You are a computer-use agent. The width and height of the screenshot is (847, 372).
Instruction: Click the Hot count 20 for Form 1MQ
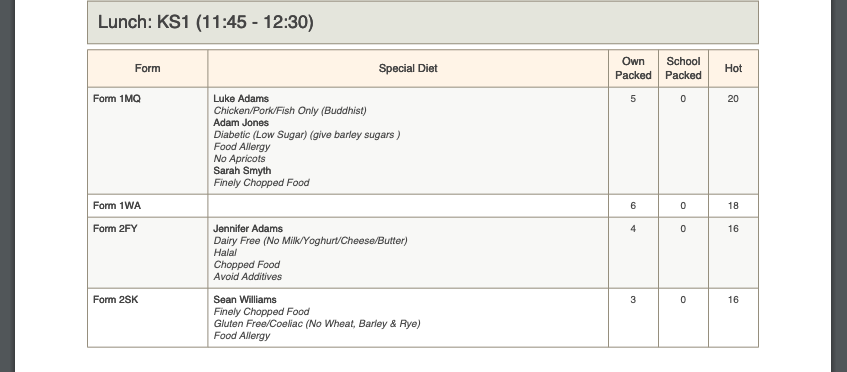coord(733,99)
